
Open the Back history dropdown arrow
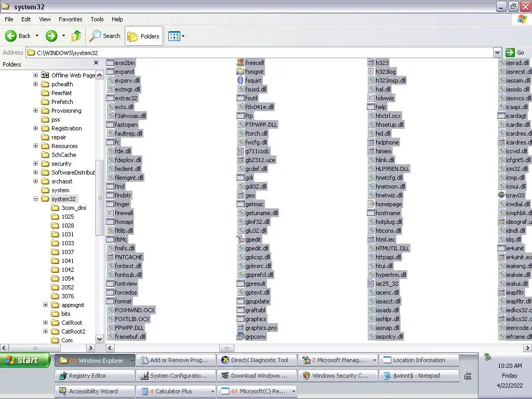click(x=37, y=36)
